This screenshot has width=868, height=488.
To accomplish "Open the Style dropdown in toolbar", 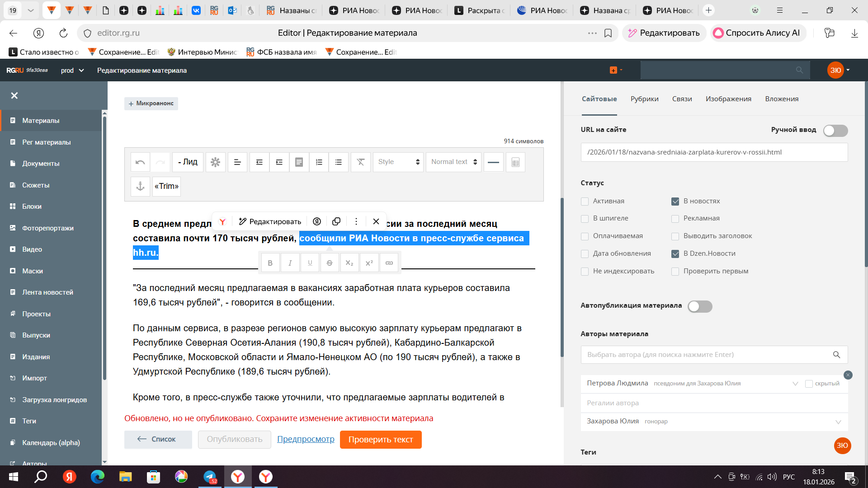I will [x=398, y=162].
